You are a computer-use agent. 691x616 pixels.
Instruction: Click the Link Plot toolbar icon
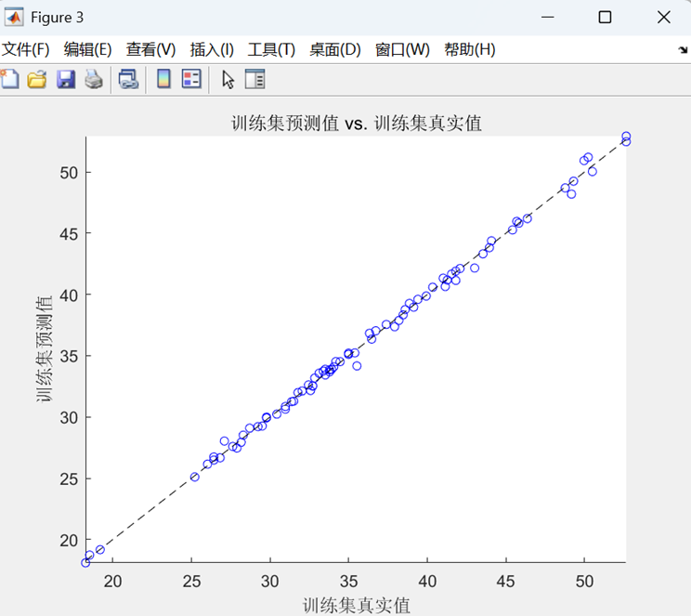tap(128, 79)
